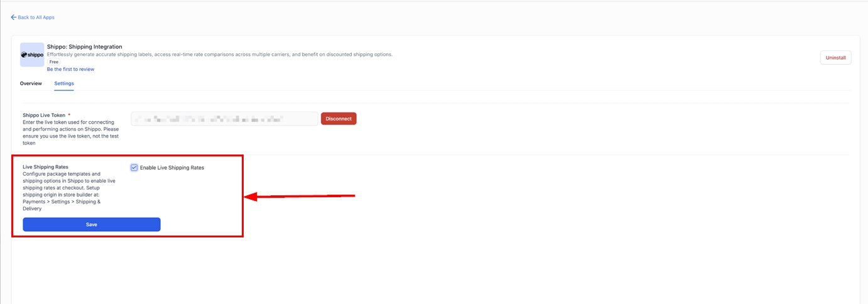
Task: Go back via 'Back to All Apps' text
Action: pyautogui.click(x=36, y=18)
